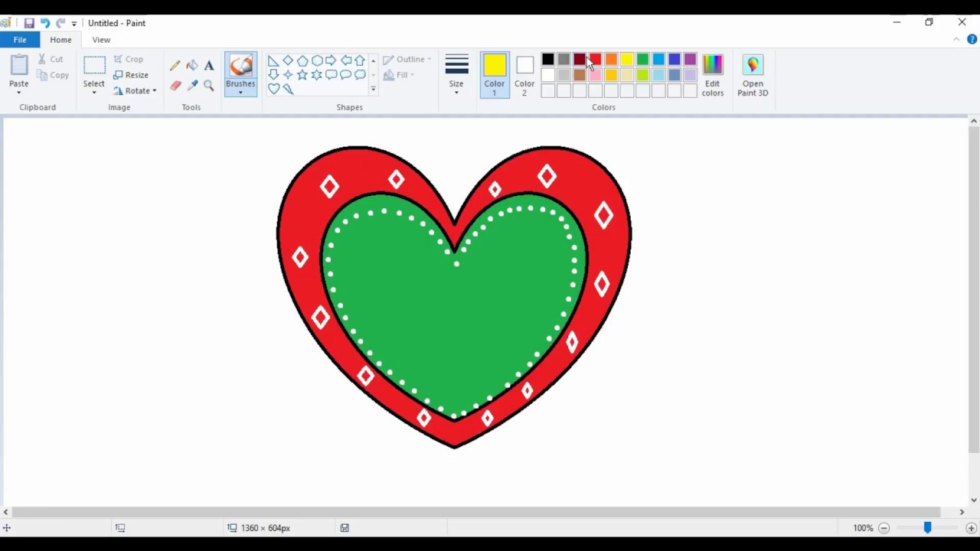Pick the green color swatch
The width and height of the screenshot is (980, 551).
point(642,60)
